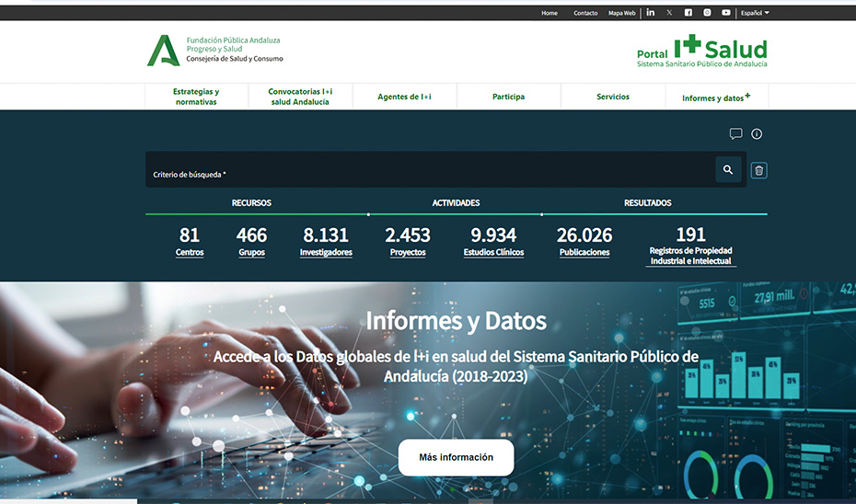Clear search with the trash icon
Image resolution: width=856 pixels, height=504 pixels.
[x=758, y=170]
